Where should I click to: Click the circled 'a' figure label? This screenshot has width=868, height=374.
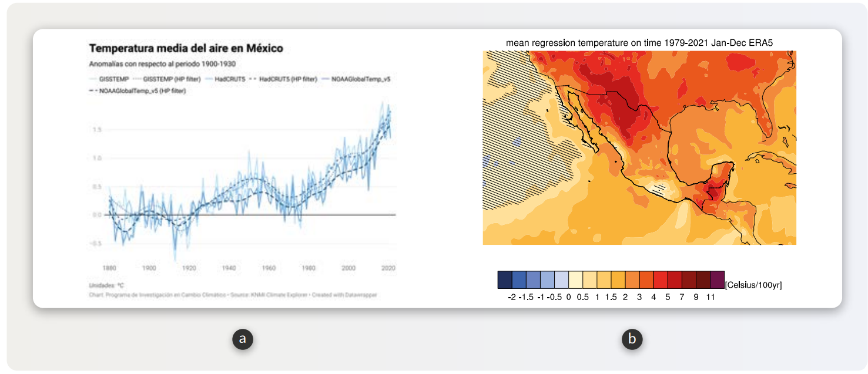point(242,339)
